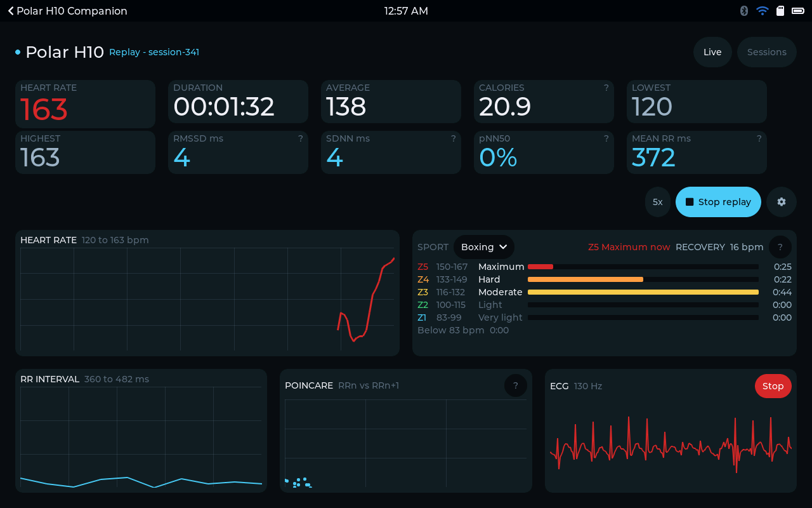Image resolution: width=812 pixels, height=508 pixels.
Task: Stop the ECG recording
Action: (773, 386)
